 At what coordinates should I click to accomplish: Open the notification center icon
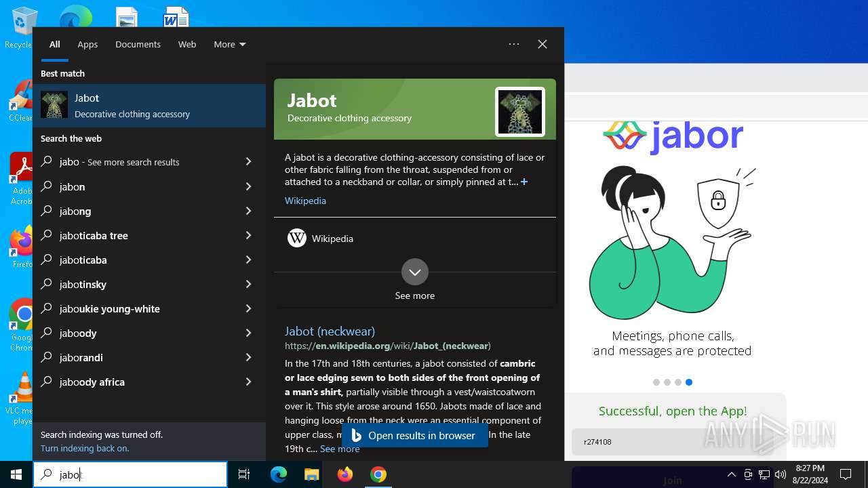pos(846,474)
